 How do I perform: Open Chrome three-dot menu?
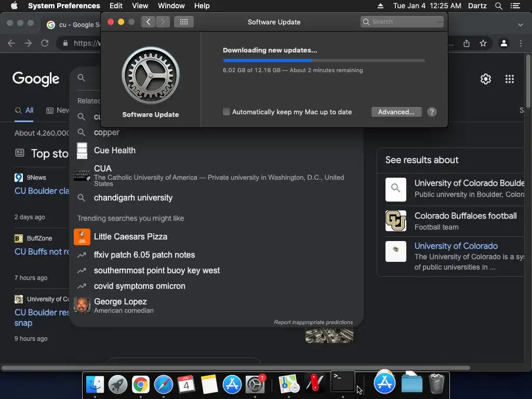coord(521,43)
